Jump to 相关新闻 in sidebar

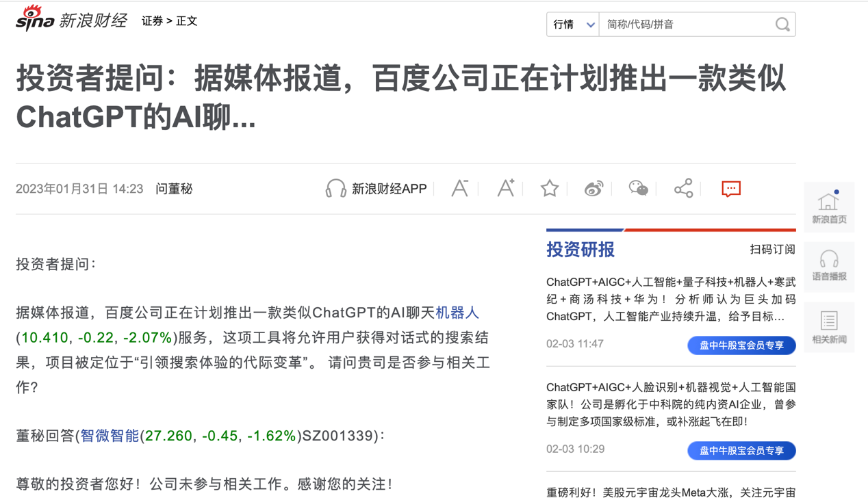click(x=829, y=327)
